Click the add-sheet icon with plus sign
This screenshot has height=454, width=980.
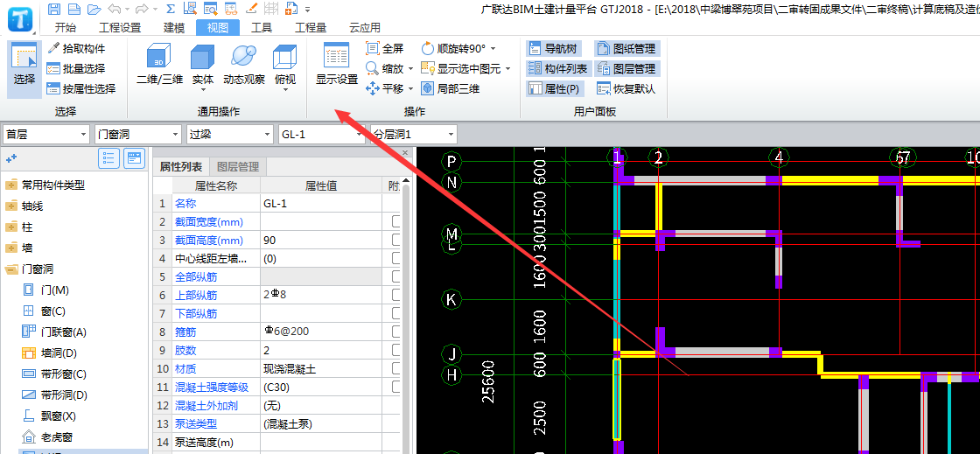click(x=291, y=9)
